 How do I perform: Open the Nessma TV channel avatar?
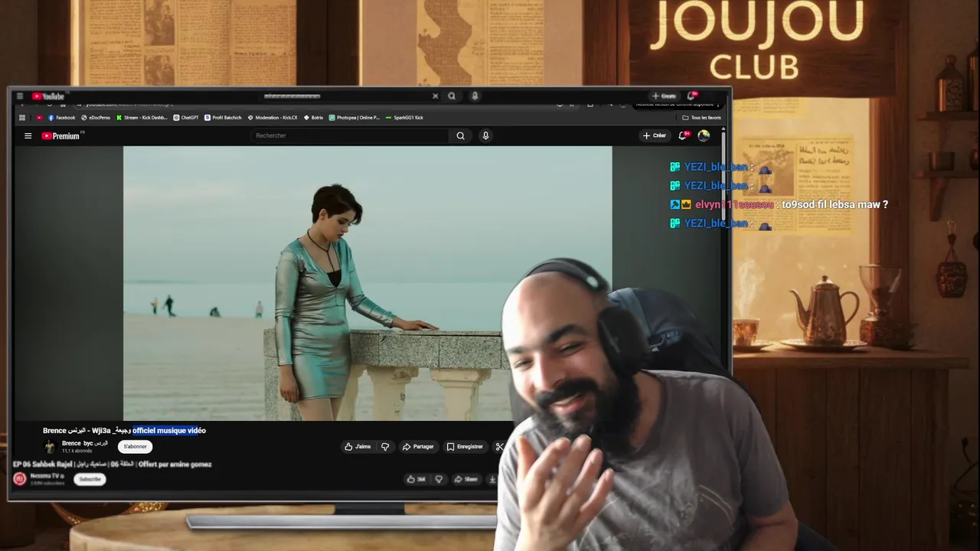20,479
